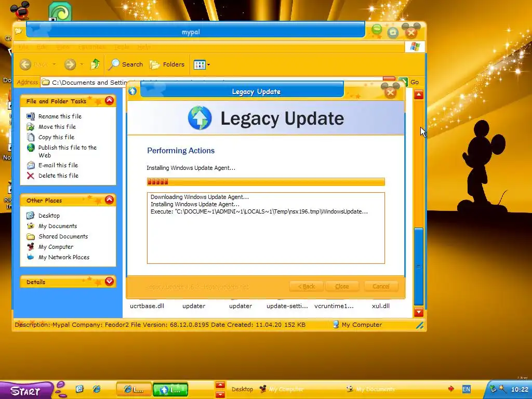Click Publish this file to the Web
The height and width of the screenshot is (399, 532).
click(68, 151)
